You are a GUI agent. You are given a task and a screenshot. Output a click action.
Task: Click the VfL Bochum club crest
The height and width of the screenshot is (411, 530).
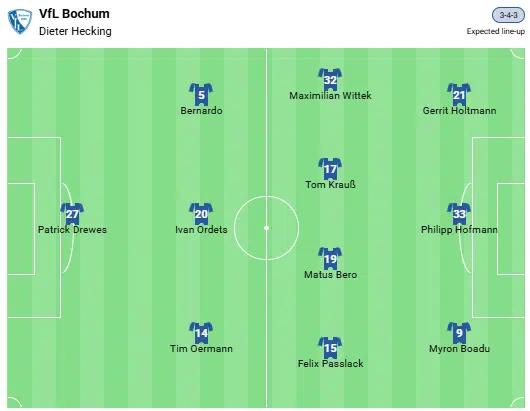(20, 22)
